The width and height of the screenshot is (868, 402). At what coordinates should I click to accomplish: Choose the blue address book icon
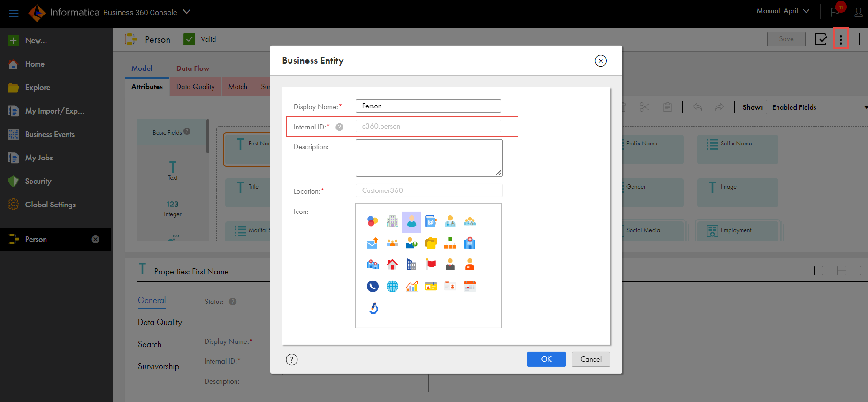tap(431, 221)
